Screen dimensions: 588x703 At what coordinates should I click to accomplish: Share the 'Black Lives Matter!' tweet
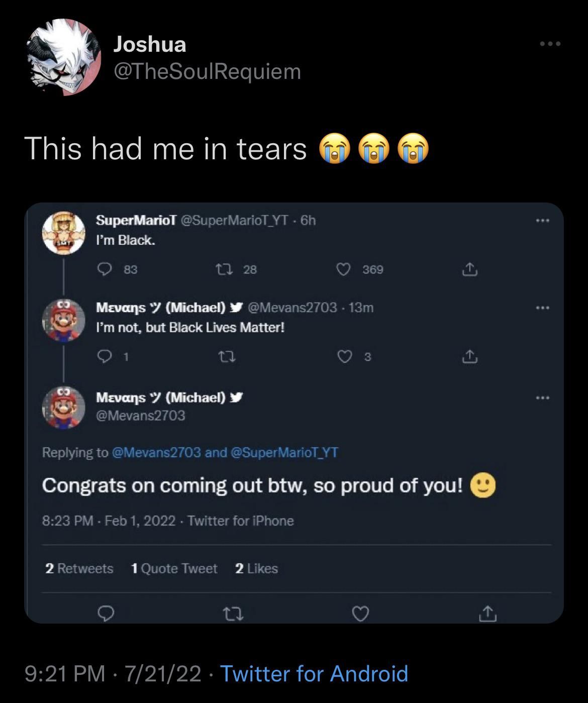[469, 357]
